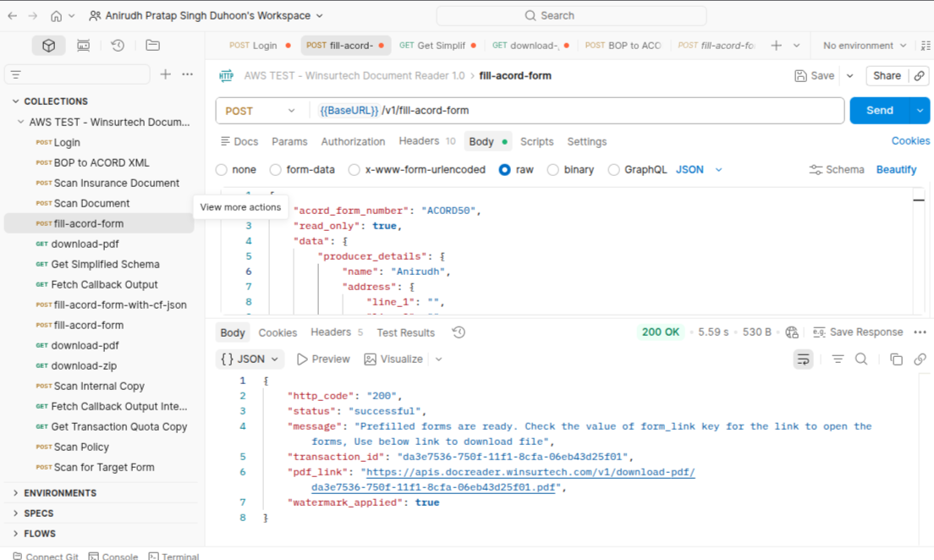This screenshot has height=560, width=934.
Task: Click the response link icon
Action: [x=920, y=360]
